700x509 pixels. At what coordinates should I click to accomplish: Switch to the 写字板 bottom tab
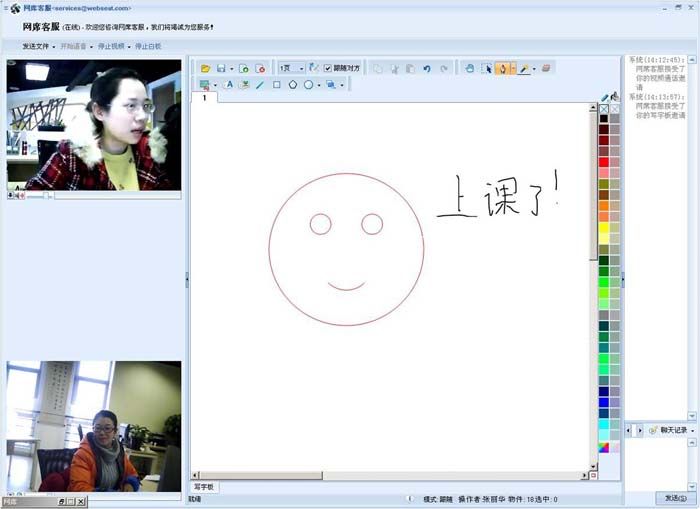[x=204, y=487]
